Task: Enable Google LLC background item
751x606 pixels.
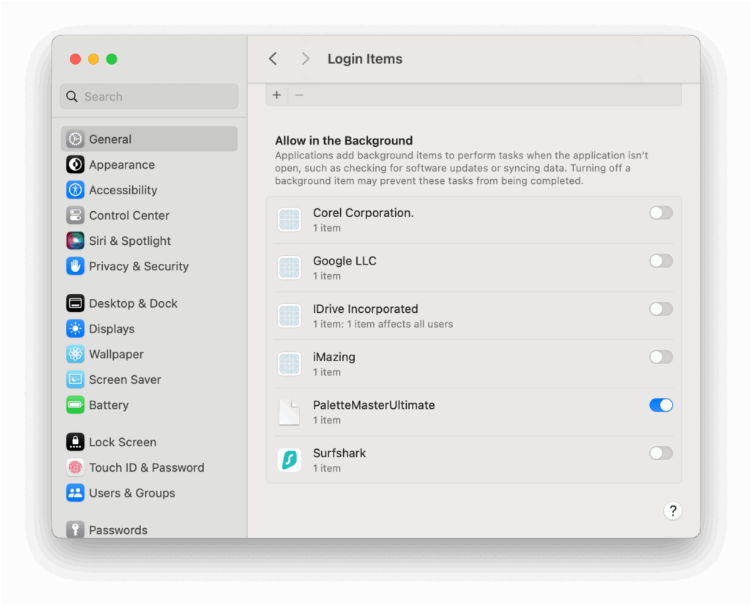Action: (661, 261)
